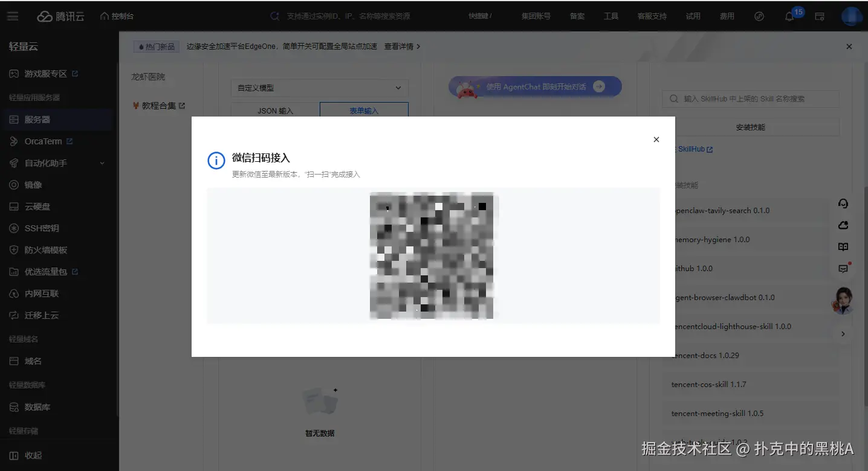The image size is (868, 471).
Task: Select the tencent-cos-skill 1.1.7 row
Action: click(x=750, y=385)
